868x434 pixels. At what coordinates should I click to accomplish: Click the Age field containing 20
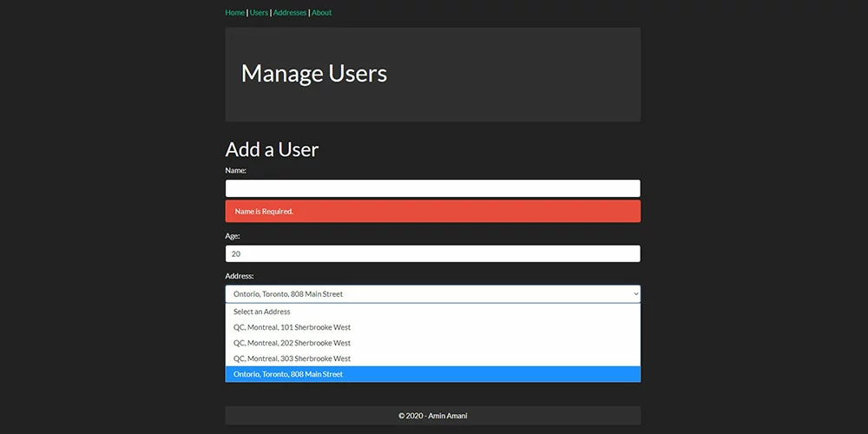click(x=433, y=253)
